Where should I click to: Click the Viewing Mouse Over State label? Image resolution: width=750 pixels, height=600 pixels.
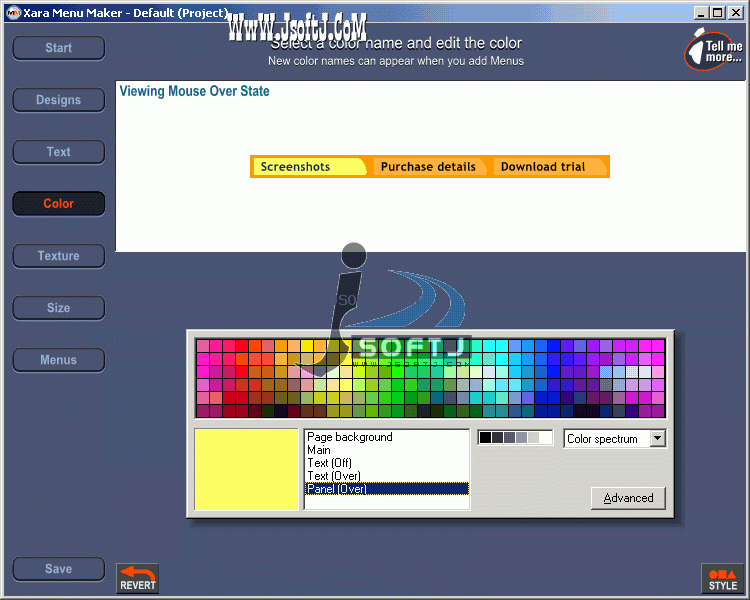click(194, 91)
